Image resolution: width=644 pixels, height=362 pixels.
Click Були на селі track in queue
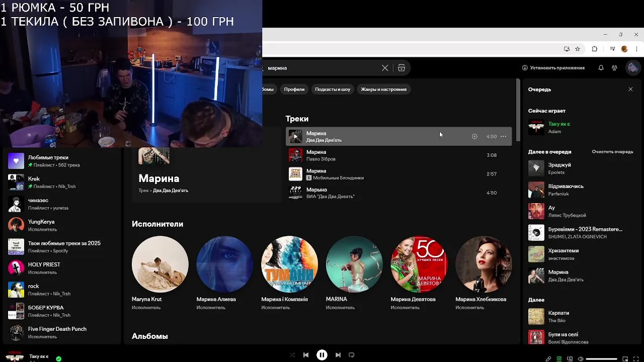tap(581, 337)
